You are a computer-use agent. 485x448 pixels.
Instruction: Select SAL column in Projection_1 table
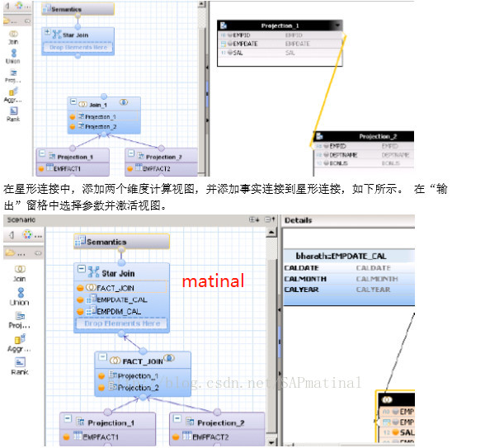280,53
